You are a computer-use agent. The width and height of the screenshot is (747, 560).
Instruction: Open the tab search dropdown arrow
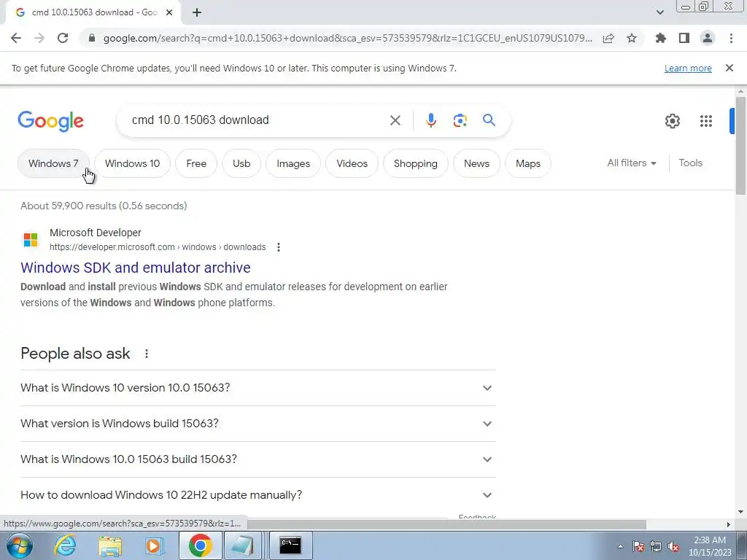(659, 12)
